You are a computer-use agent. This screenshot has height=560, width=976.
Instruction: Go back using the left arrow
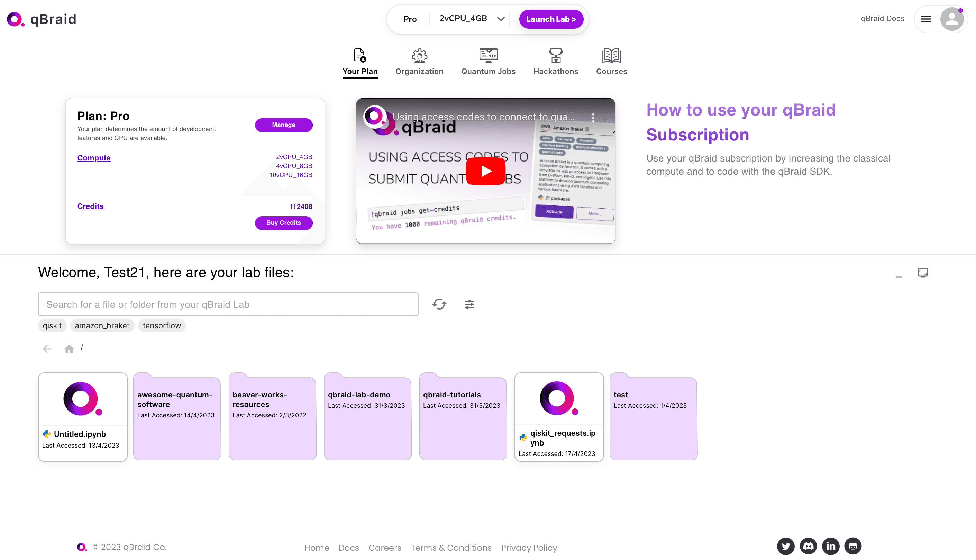47,349
